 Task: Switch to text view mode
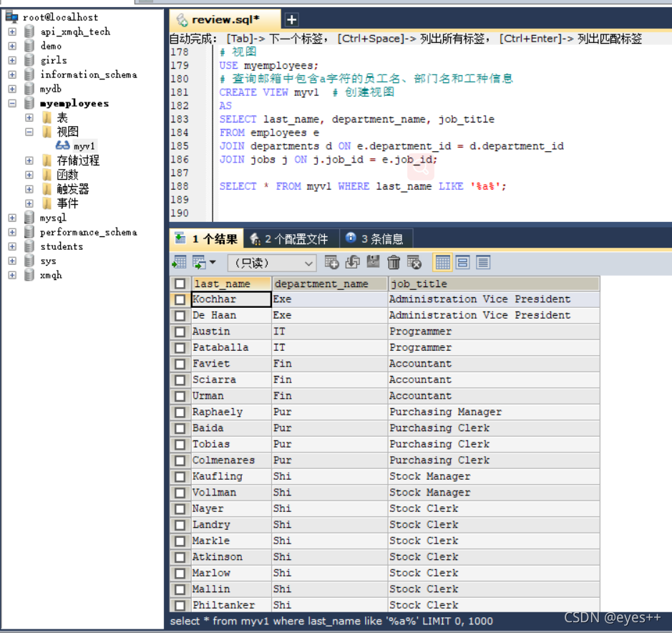click(483, 262)
